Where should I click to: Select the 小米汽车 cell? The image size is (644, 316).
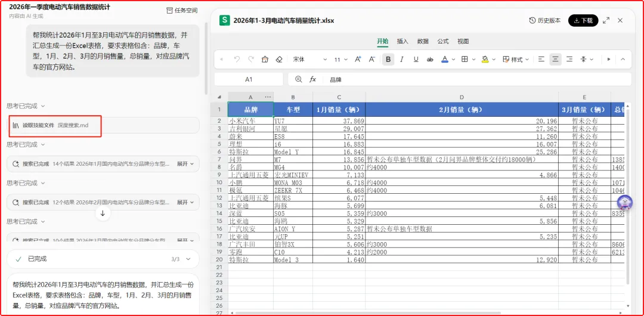tap(250, 121)
